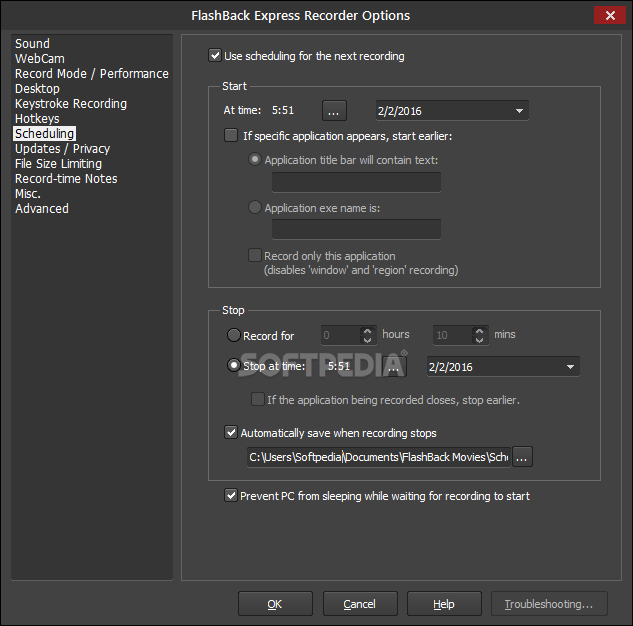
Task: Enable start earlier if specific application appears
Action: pos(231,135)
